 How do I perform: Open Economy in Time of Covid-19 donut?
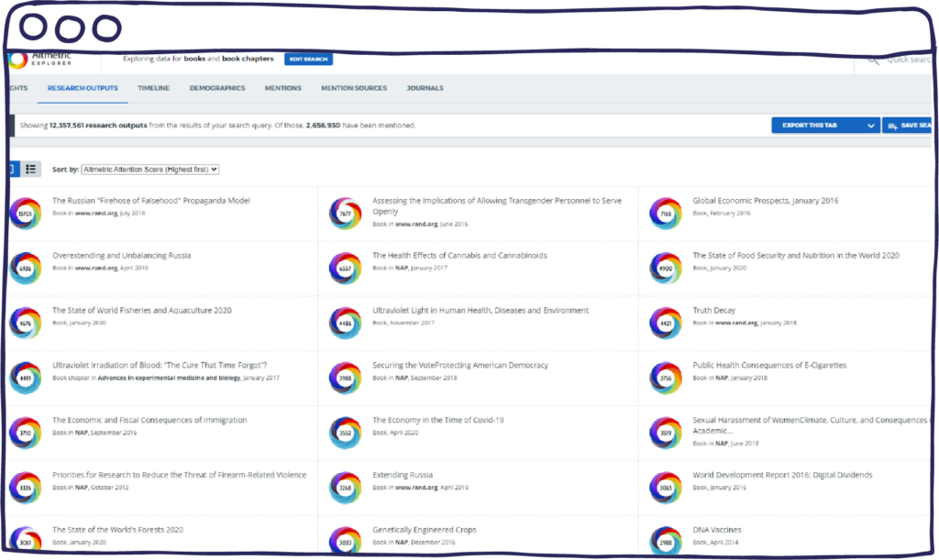click(346, 433)
